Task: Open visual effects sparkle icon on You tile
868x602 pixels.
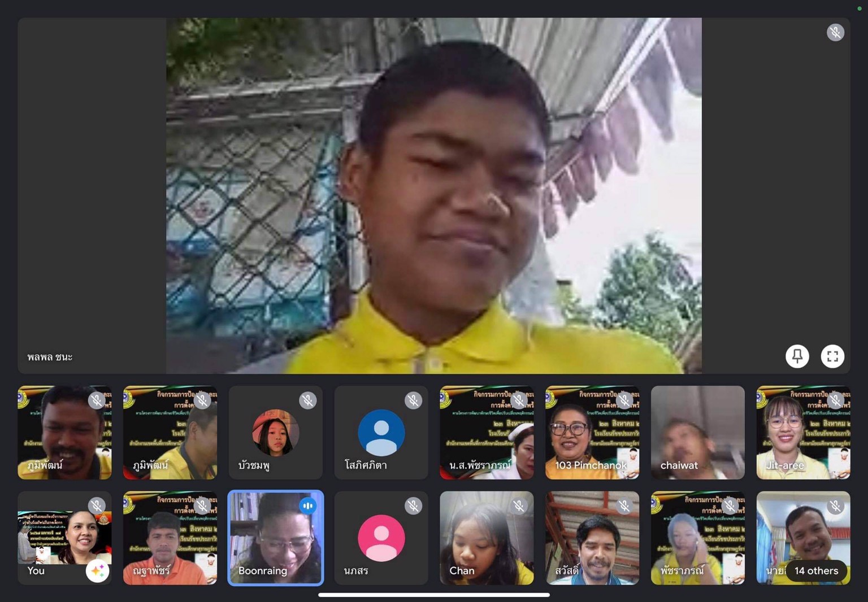Action: pyautogui.click(x=97, y=571)
